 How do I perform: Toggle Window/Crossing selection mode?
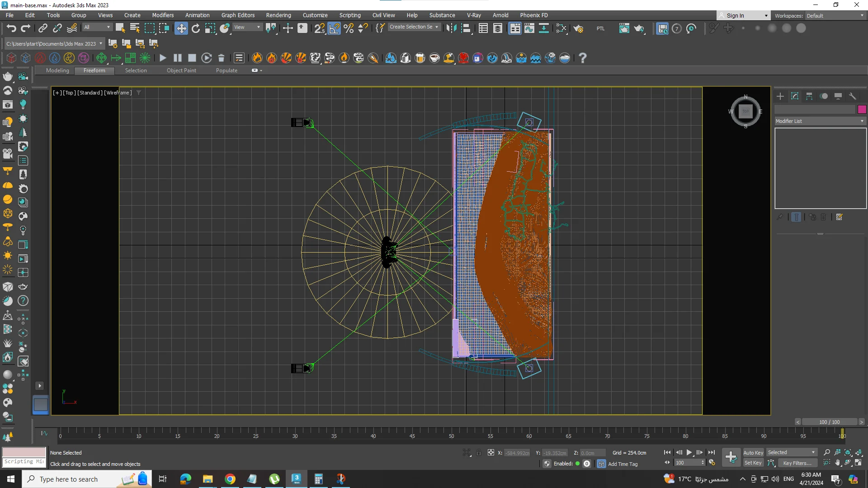click(x=164, y=28)
